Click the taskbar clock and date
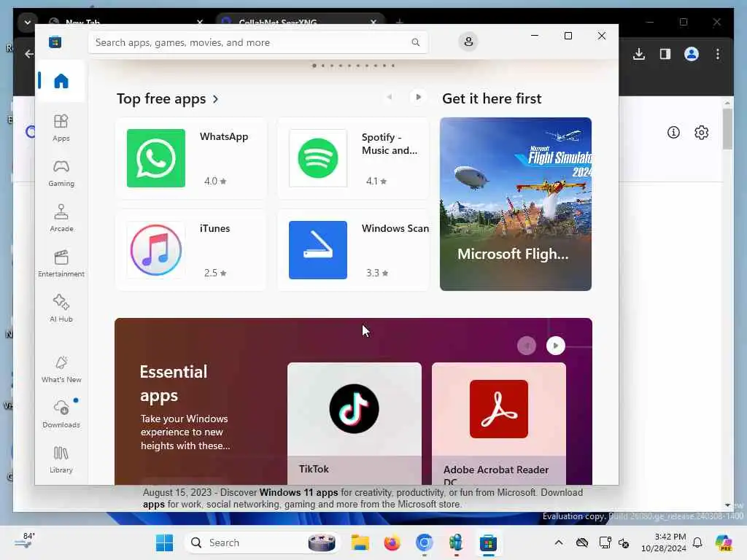 coord(664,542)
